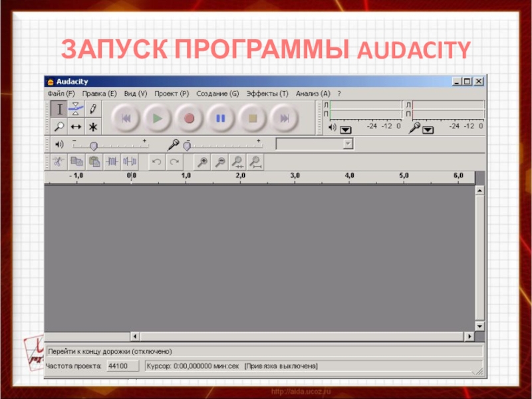Click the blue Pause button
The width and height of the screenshot is (532, 399).
pos(221,118)
